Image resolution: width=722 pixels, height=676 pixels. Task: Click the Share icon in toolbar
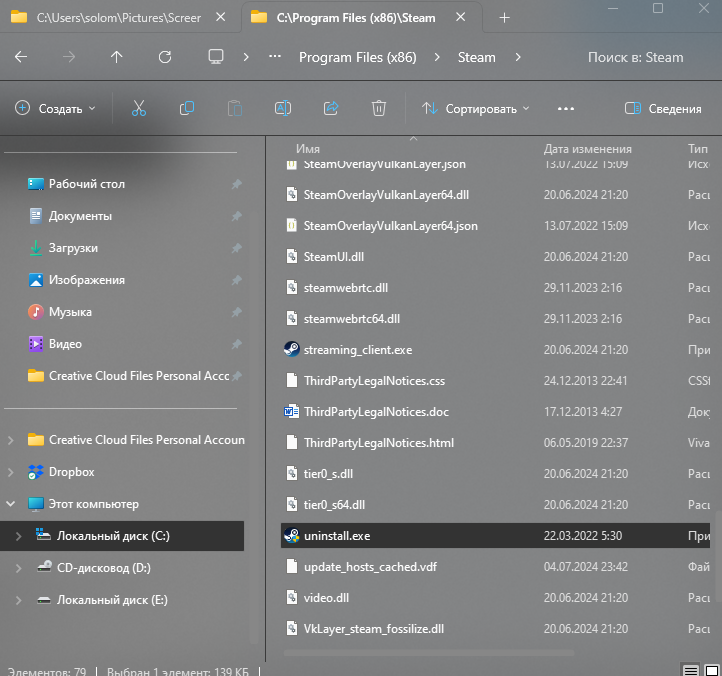click(331, 109)
